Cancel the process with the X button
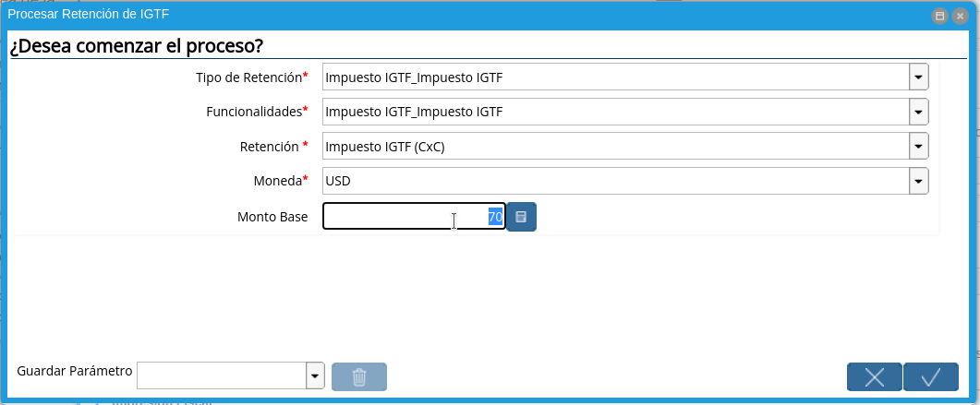Screen dimensions: 980x405 874,376
